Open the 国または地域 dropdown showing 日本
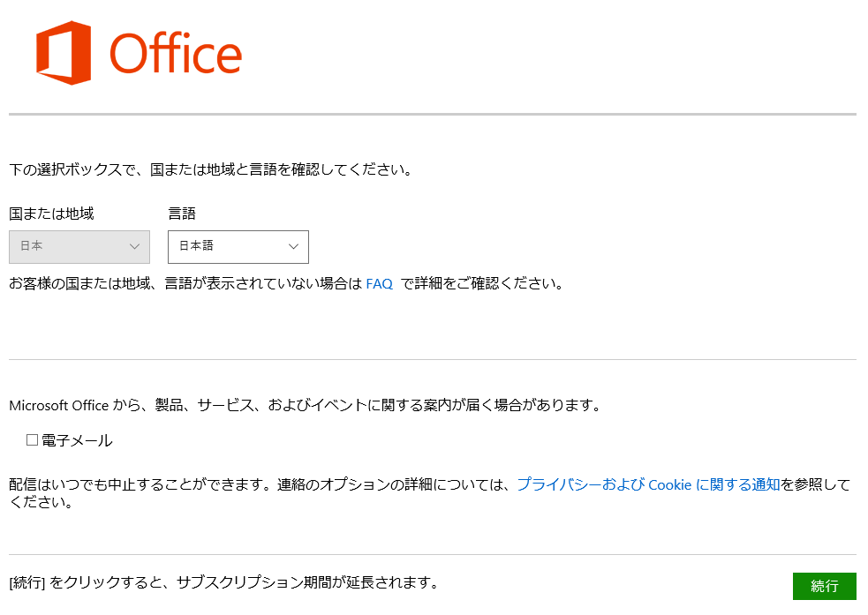The image size is (868, 615). point(79,247)
